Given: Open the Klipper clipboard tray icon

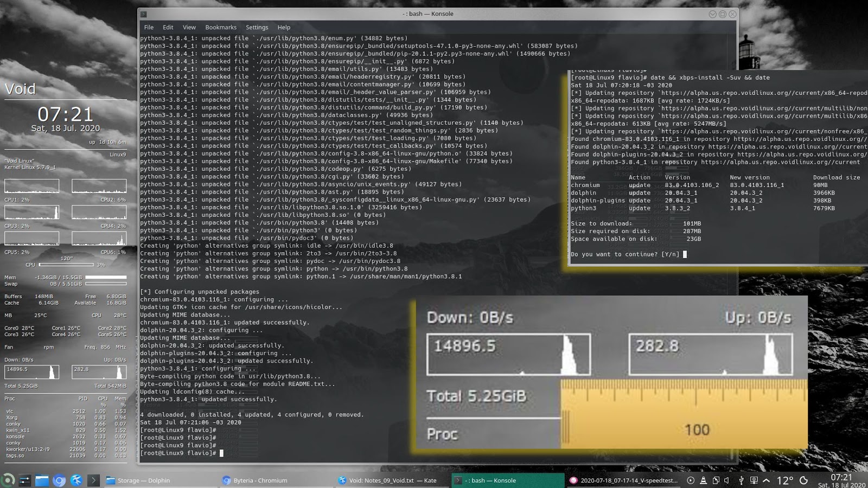Looking at the screenshot, I should coord(715,480).
